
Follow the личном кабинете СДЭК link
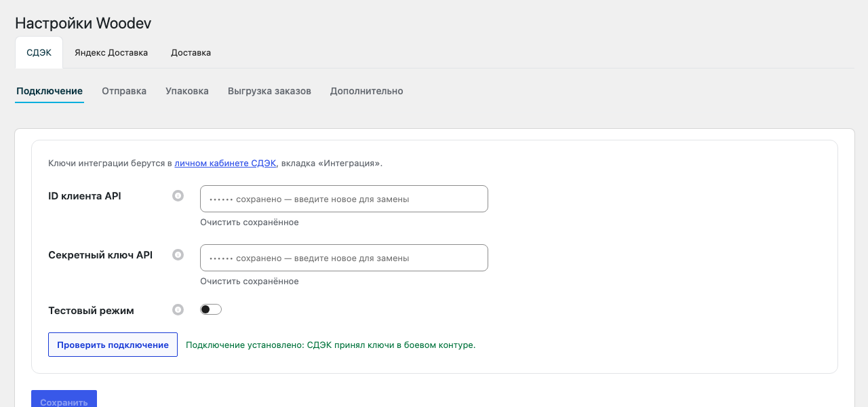[x=225, y=163]
